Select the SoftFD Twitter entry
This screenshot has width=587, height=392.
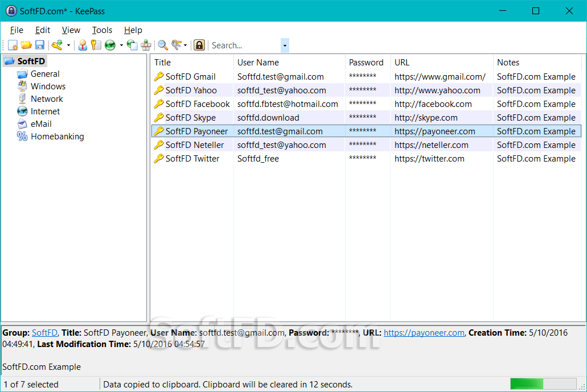[366, 159]
